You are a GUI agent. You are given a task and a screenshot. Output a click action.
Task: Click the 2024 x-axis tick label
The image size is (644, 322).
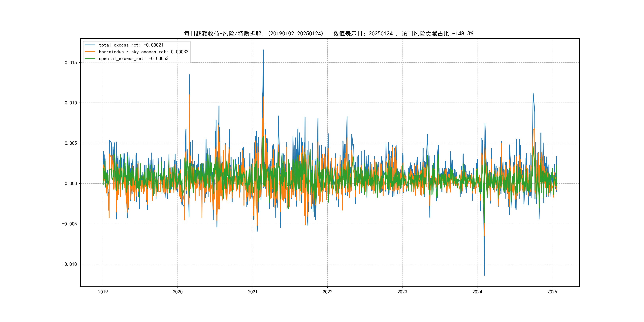pos(477,292)
